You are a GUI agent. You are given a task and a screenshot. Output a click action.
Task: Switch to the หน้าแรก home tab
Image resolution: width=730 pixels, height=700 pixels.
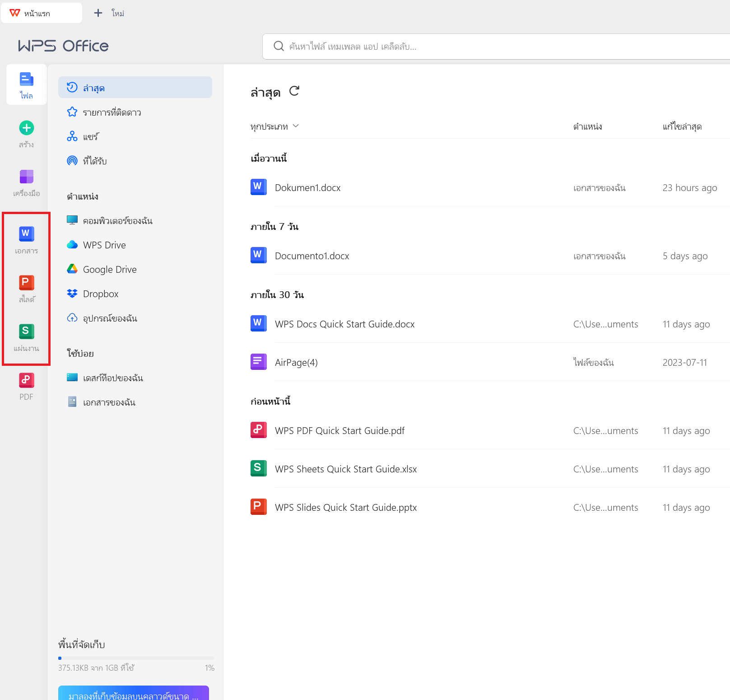42,13
